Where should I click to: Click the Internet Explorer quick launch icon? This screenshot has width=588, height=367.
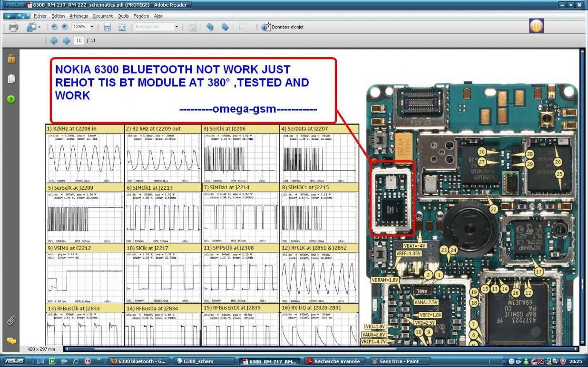(x=76, y=361)
